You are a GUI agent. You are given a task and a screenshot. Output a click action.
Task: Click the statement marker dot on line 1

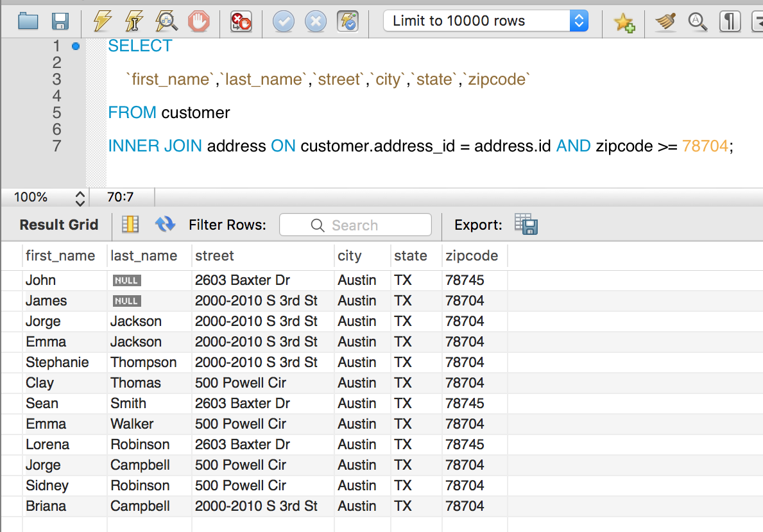[x=76, y=46]
